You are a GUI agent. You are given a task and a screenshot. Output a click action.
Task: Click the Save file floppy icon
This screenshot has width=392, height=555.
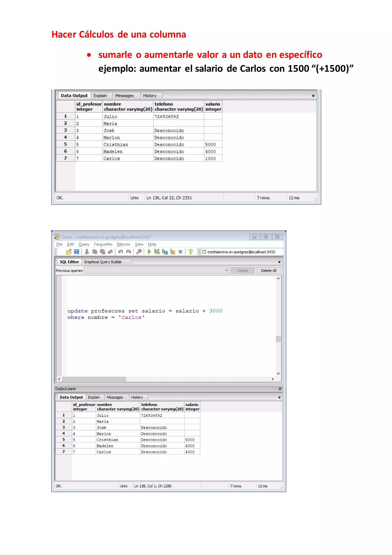77,252
